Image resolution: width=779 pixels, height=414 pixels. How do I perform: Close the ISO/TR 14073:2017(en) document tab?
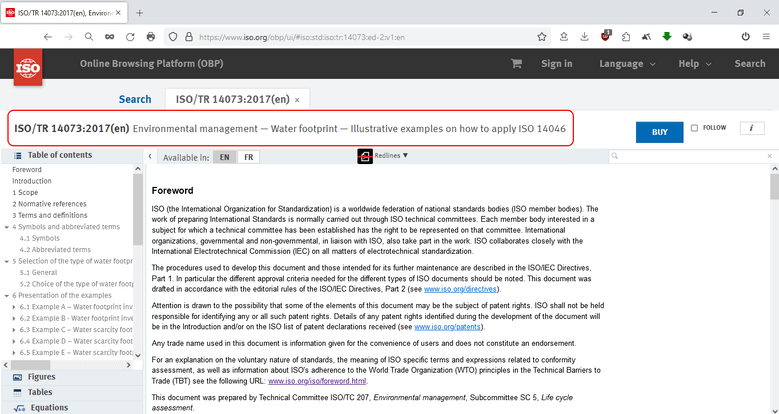point(297,100)
